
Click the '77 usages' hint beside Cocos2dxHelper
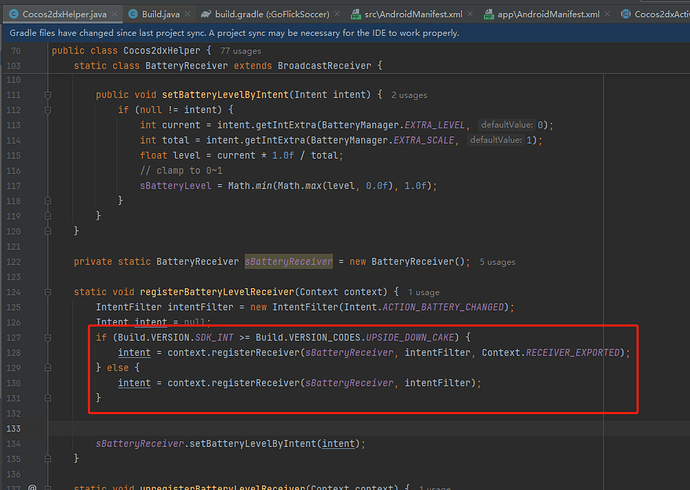tap(241, 51)
